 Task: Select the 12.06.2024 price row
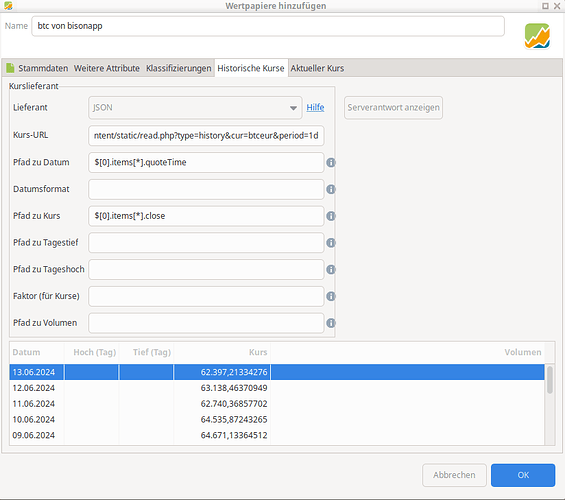click(x=277, y=388)
